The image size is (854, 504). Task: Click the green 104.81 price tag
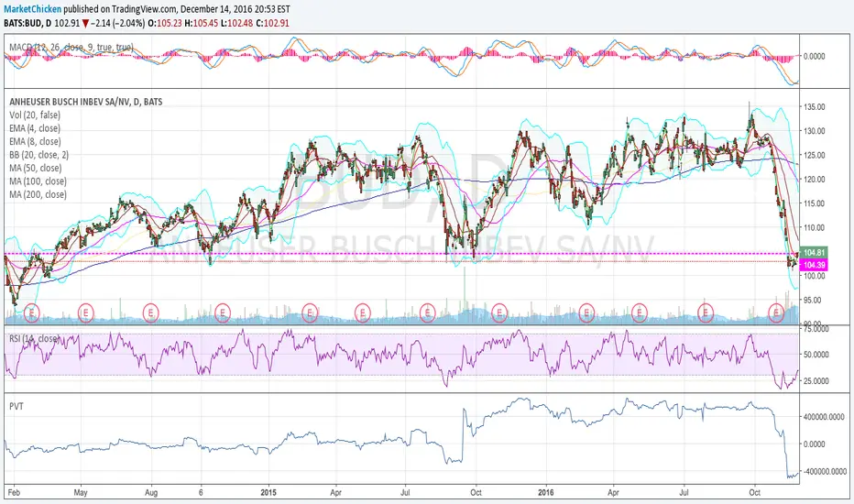[815, 253]
